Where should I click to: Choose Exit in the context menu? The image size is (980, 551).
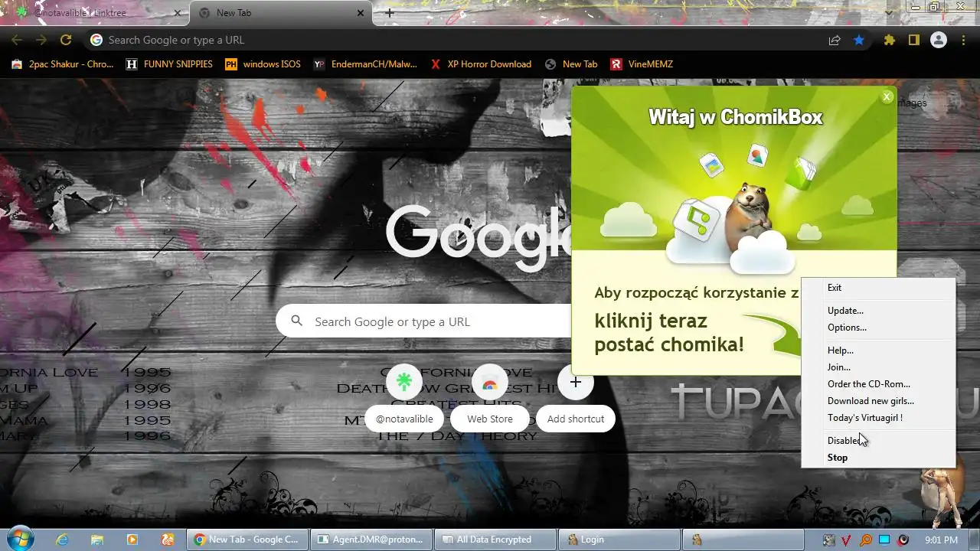878,288
